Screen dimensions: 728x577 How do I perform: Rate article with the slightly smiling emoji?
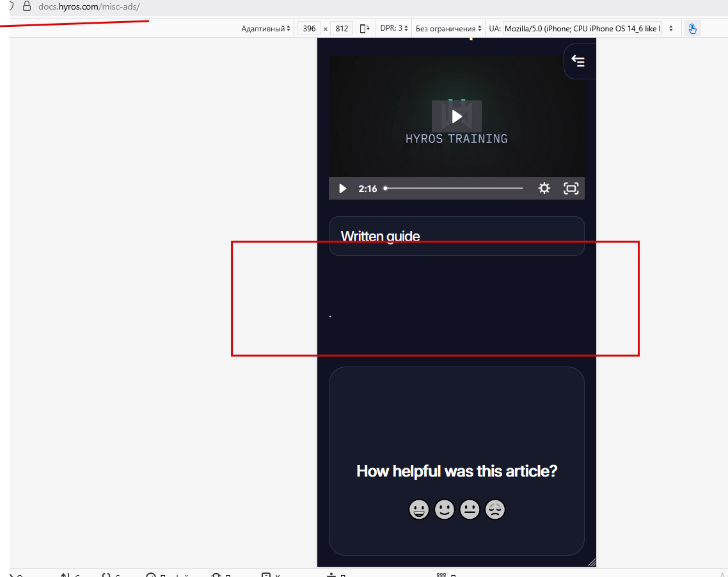tap(445, 509)
